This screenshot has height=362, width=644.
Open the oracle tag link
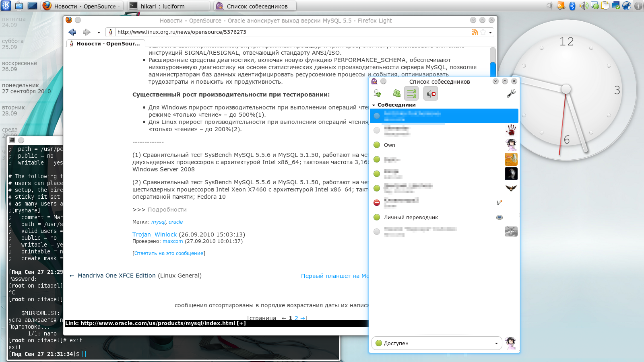[x=175, y=222]
